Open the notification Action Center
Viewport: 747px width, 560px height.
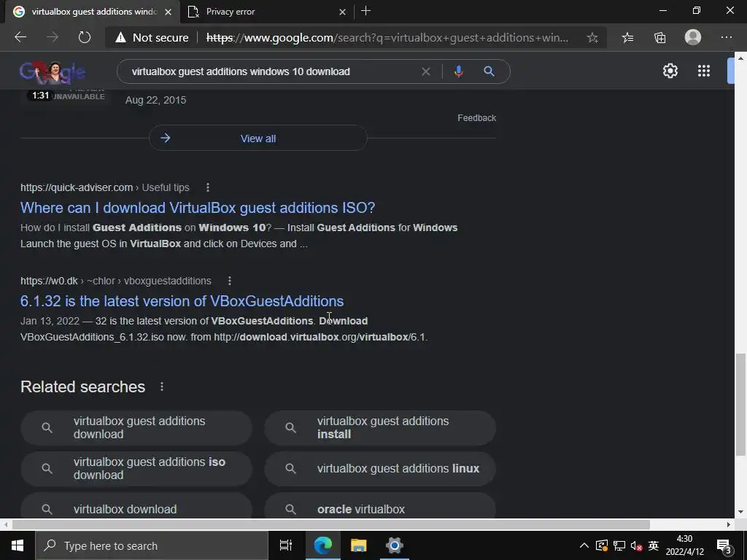point(724,545)
